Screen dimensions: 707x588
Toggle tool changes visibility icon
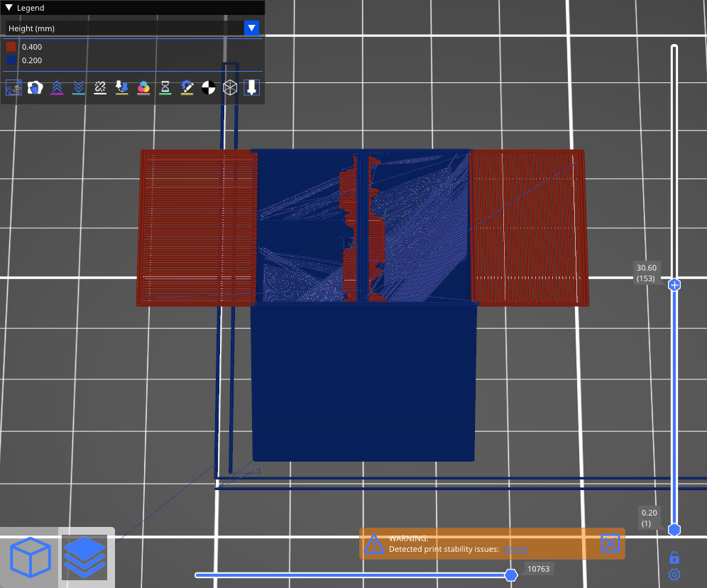coord(122,87)
